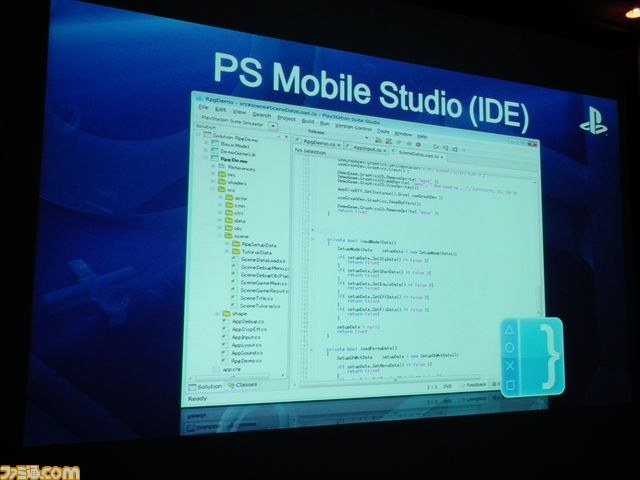
Task: Click the step over debug icon
Action: click(436, 147)
